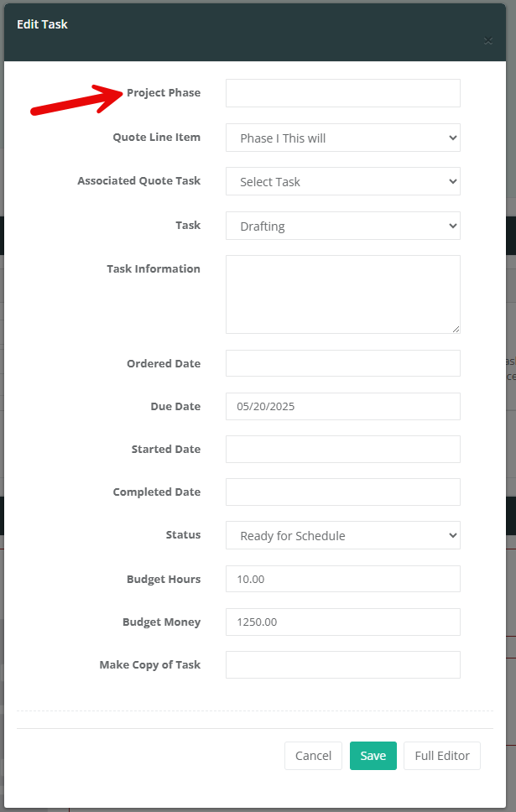Click the Started Date field

click(x=342, y=449)
